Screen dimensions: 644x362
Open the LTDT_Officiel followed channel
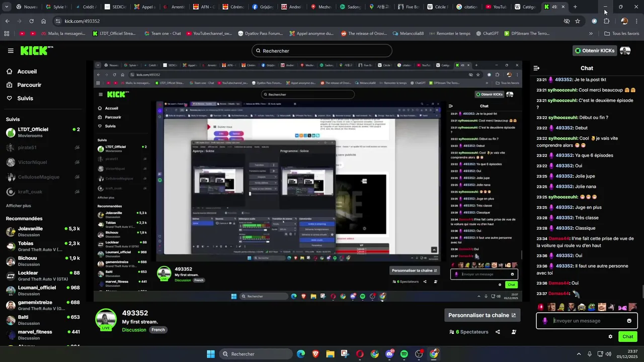[x=43, y=132]
